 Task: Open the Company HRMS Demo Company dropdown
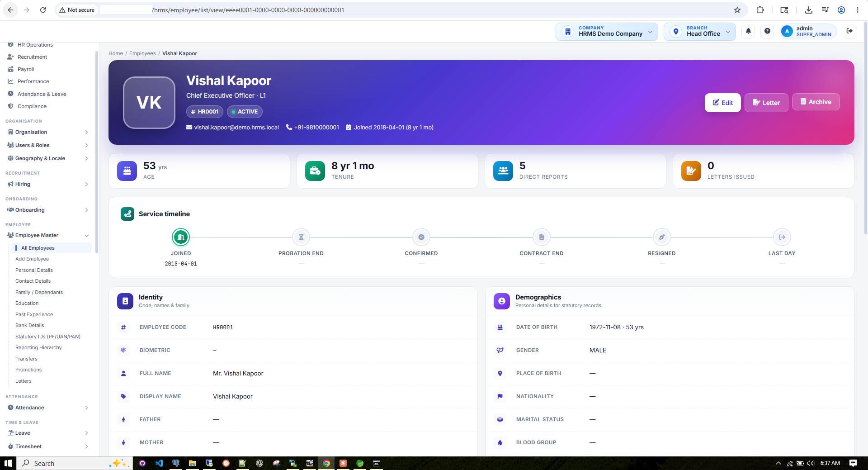(607, 31)
